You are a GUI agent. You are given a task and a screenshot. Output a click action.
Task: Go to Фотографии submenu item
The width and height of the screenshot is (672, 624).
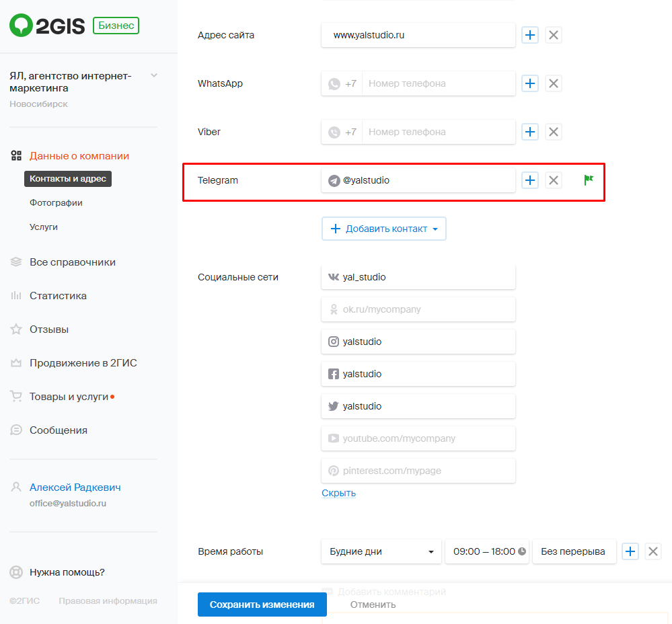click(x=56, y=202)
